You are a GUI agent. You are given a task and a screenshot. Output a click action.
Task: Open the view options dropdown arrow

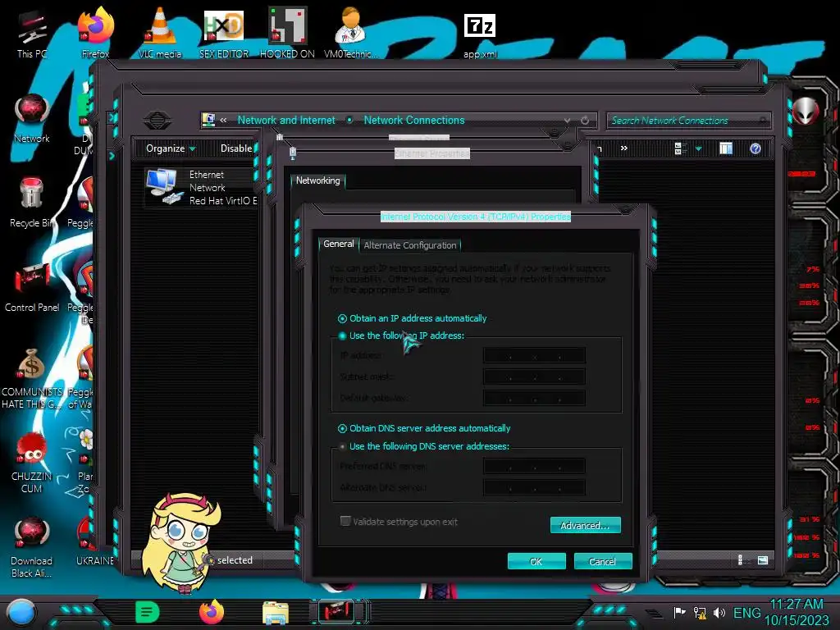(x=699, y=148)
